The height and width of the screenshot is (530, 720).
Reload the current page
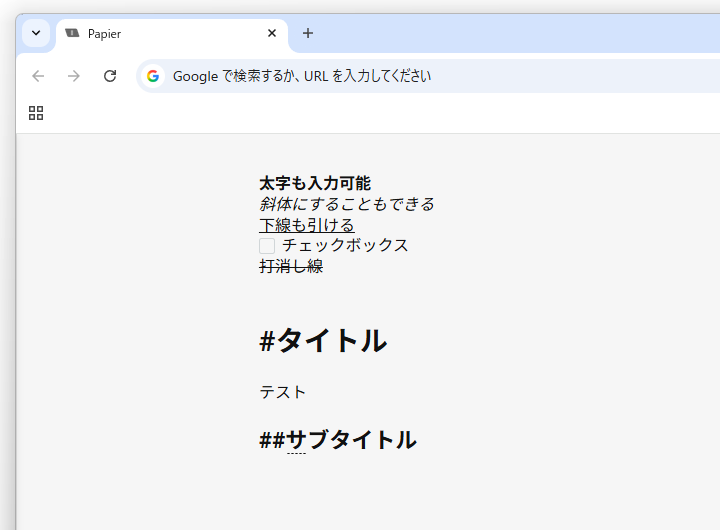(110, 76)
